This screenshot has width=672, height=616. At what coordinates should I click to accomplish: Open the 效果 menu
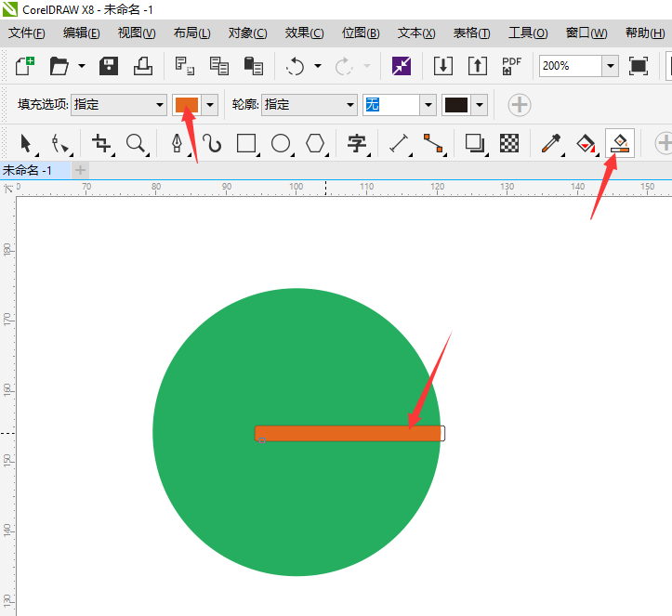[304, 33]
